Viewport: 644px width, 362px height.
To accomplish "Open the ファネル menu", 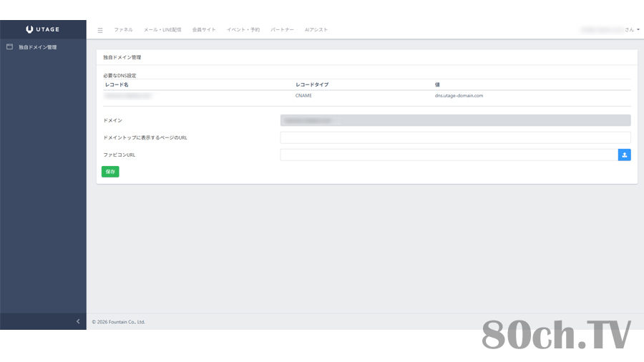I will pyautogui.click(x=123, y=30).
